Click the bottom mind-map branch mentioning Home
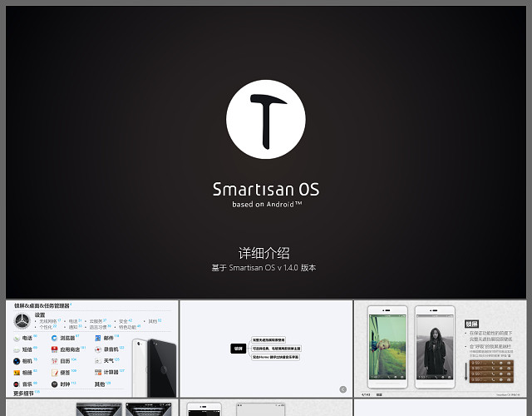This screenshot has height=416, width=532. pyautogui.click(x=275, y=357)
